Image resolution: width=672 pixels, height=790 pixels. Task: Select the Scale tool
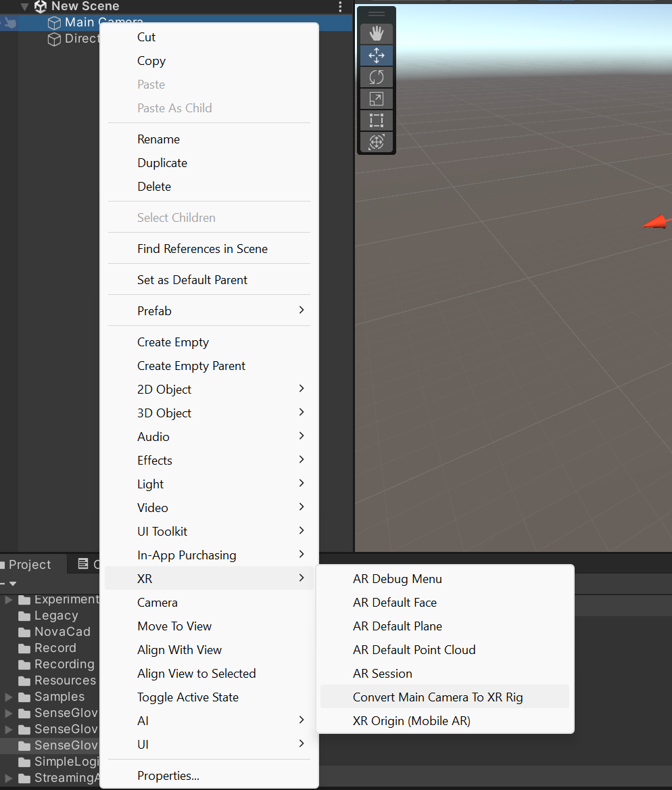[x=376, y=99]
